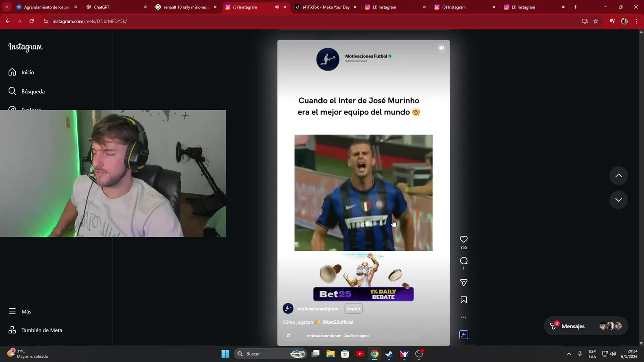
Task: Switch to TikTok - Make Your Day tab
Action: coord(326,7)
